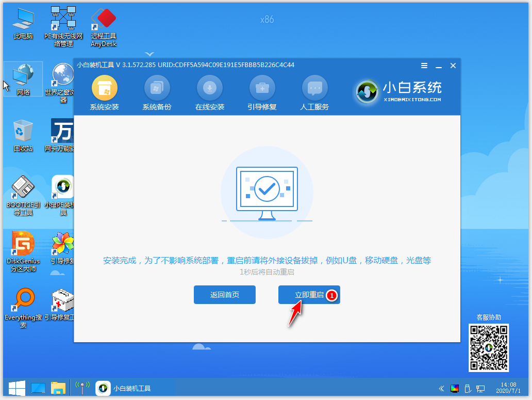Open File Explorer from taskbar
Screen dimensions: 532x400
click(x=58, y=388)
